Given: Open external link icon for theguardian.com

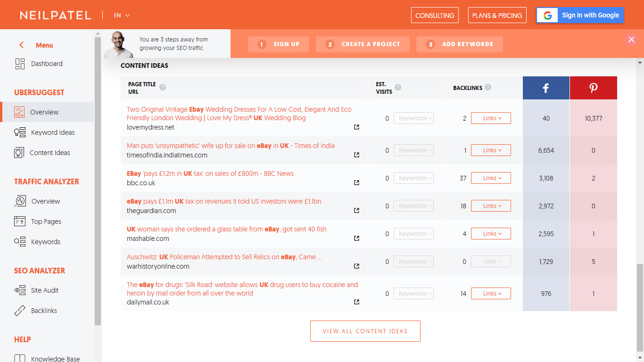Looking at the screenshot, I should pos(356,211).
